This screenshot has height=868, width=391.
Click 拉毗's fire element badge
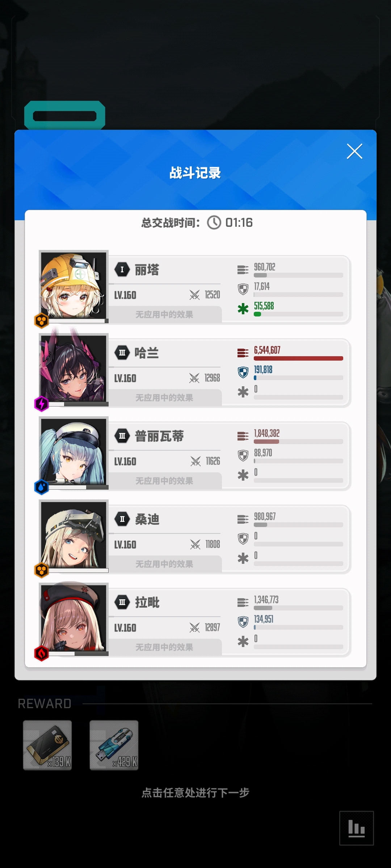tap(41, 653)
